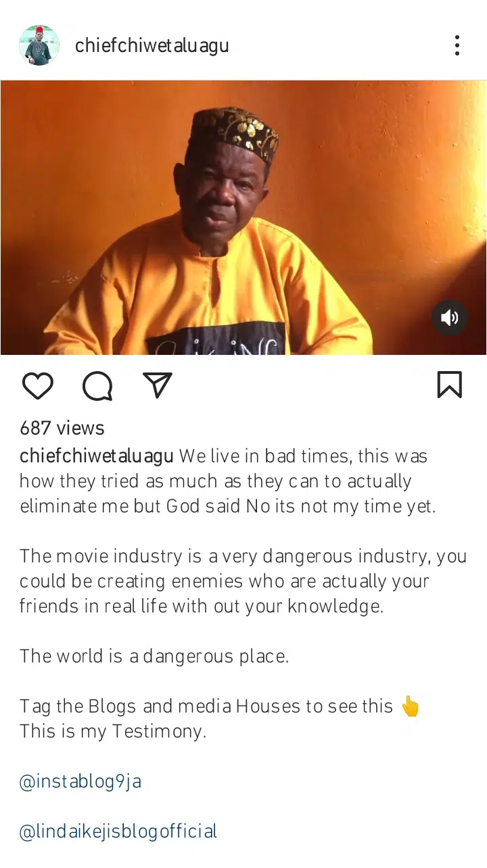Viewport: 487px width, 868px height.
Task: Open the @lindaikejisblogofficial mention
Action: point(118,831)
